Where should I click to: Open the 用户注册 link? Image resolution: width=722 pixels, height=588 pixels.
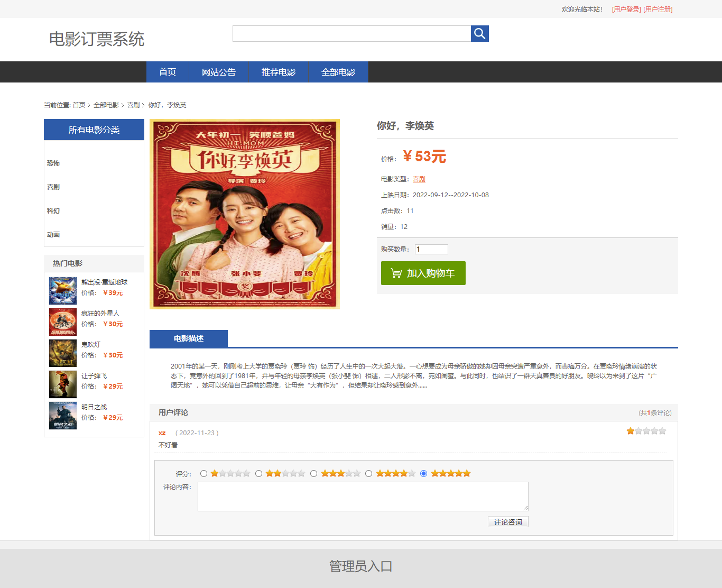(658, 9)
